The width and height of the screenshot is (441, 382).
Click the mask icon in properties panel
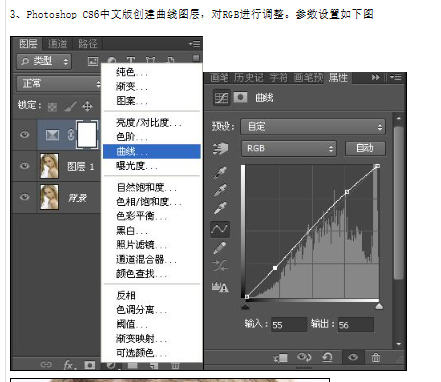coord(240,98)
